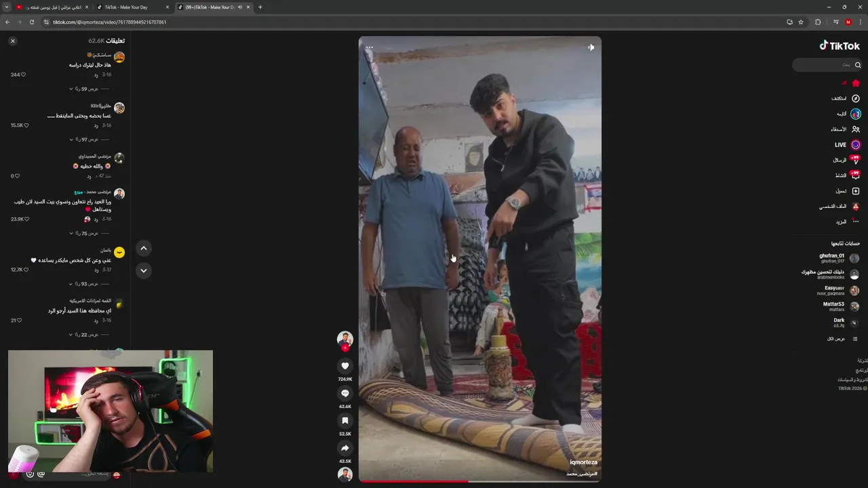Switch to the YouTube browser tab

(52, 7)
